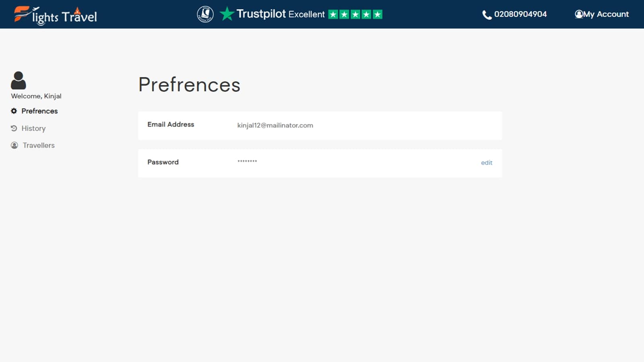Open the Prefrences sidebar item

tap(39, 111)
